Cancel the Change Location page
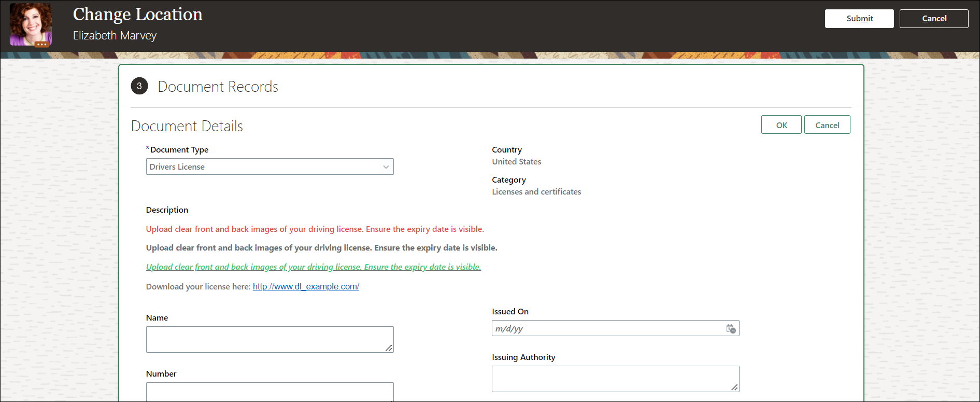 coord(934,19)
